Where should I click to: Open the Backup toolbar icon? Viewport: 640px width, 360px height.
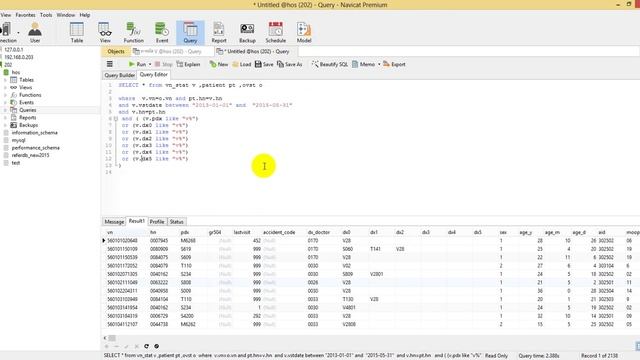click(247, 33)
